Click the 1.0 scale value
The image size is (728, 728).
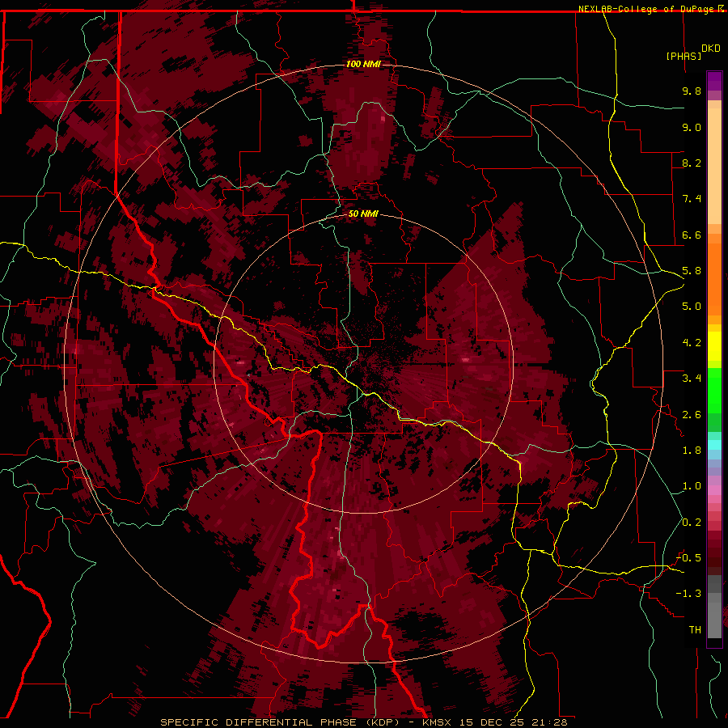click(x=692, y=486)
